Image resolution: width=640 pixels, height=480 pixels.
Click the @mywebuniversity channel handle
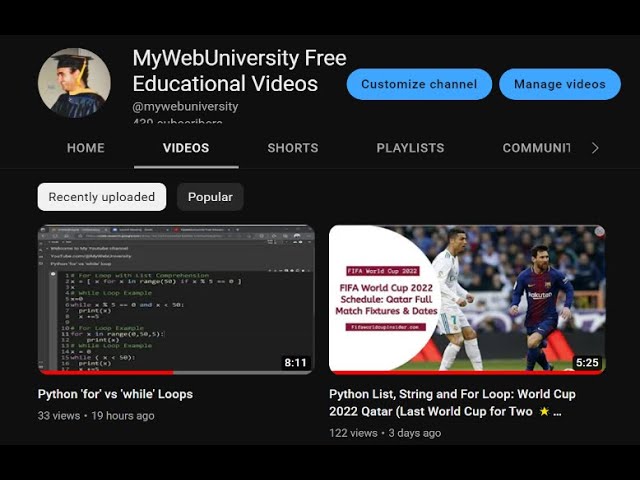click(x=185, y=107)
